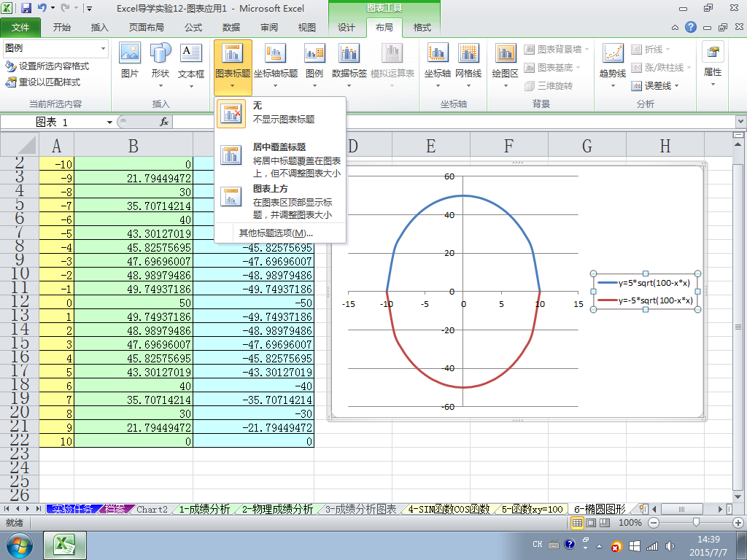Screen dimensions: 747x560
Task: Open the 误差线 error bars menu
Action: (655, 86)
